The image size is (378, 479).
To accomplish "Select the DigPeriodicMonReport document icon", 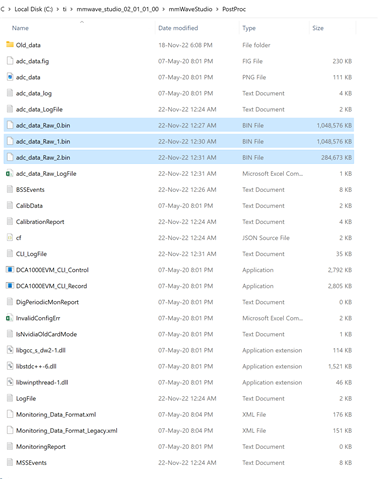I will [10, 302].
